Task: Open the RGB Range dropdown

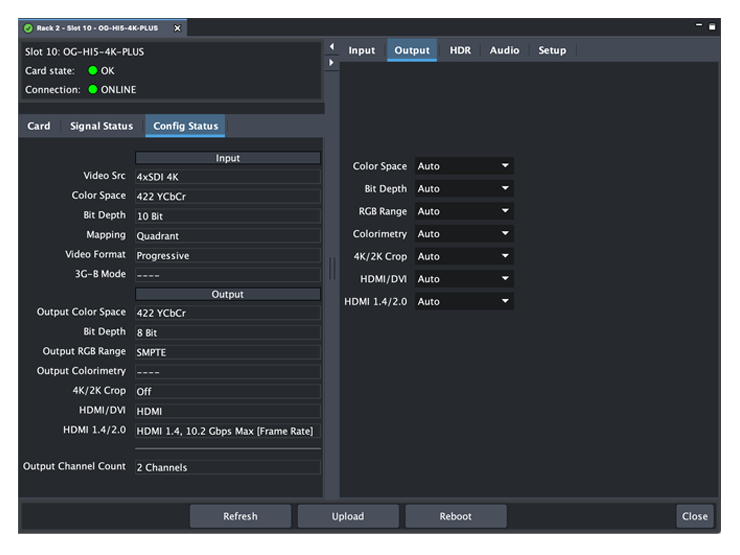Action: click(x=464, y=211)
